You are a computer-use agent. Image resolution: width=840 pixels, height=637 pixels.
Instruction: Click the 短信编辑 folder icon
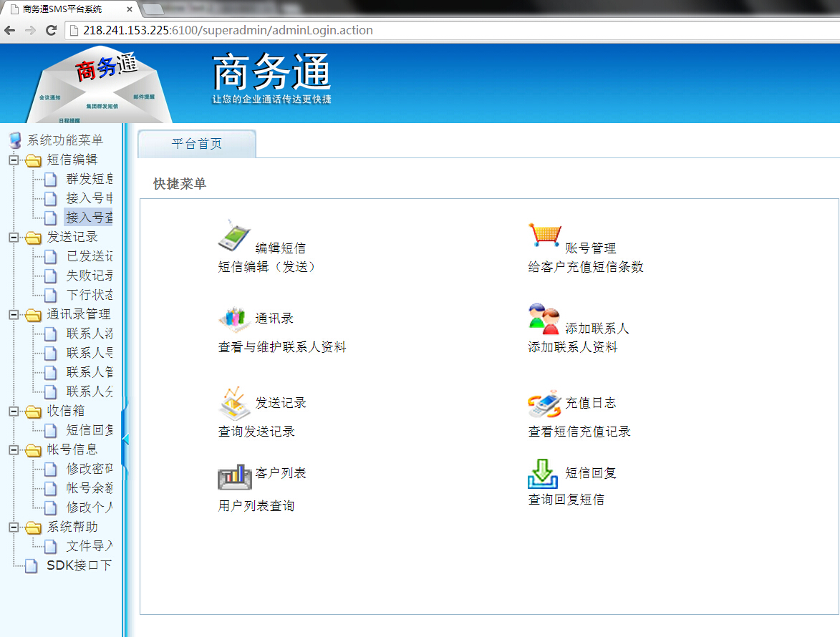point(33,160)
